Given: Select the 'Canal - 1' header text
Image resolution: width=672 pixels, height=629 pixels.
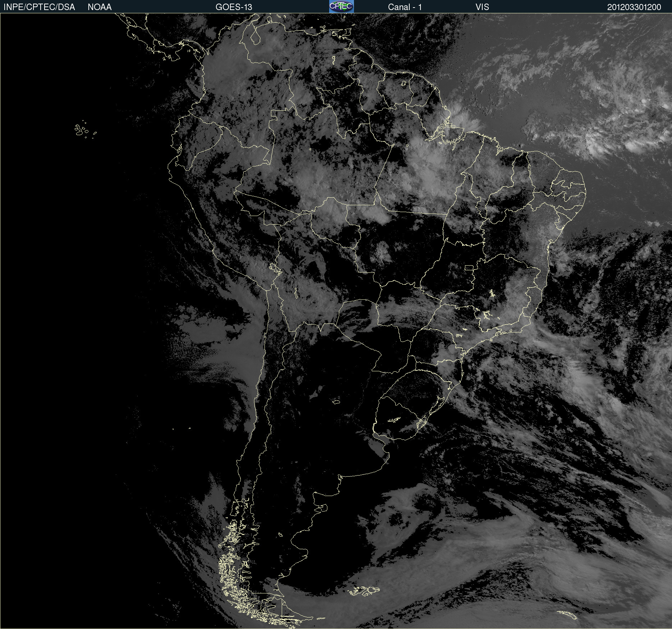Looking at the screenshot, I should coord(405,7).
